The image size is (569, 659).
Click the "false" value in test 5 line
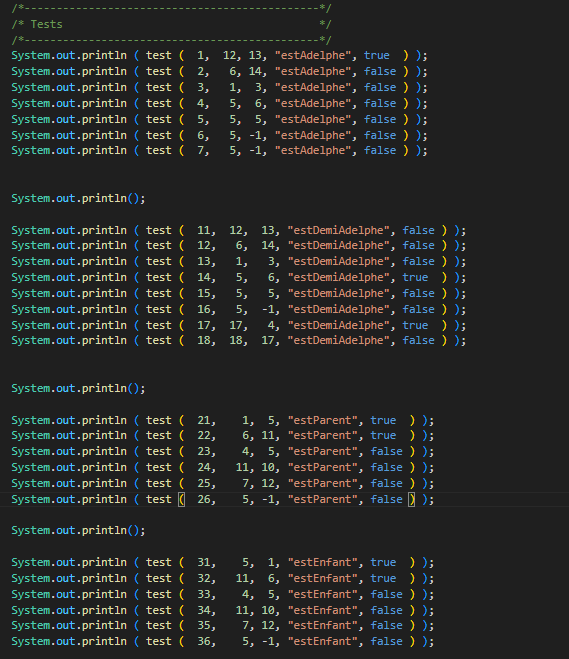[x=380, y=119]
